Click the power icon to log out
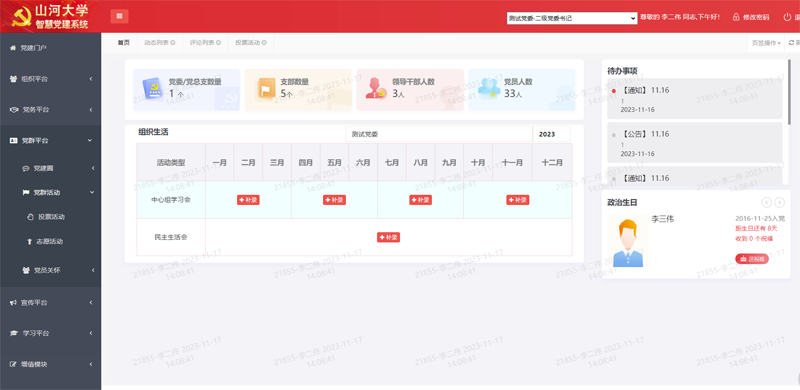 [787, 17]
